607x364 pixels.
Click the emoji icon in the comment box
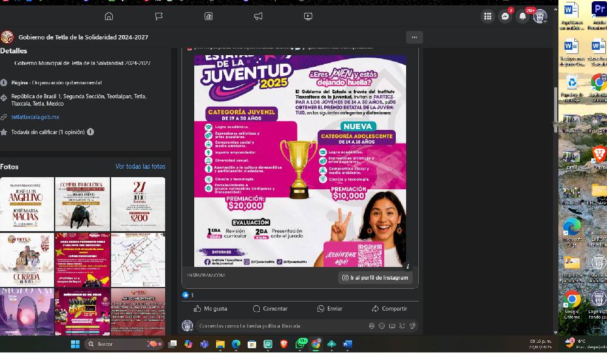click(x=382, y=326)
